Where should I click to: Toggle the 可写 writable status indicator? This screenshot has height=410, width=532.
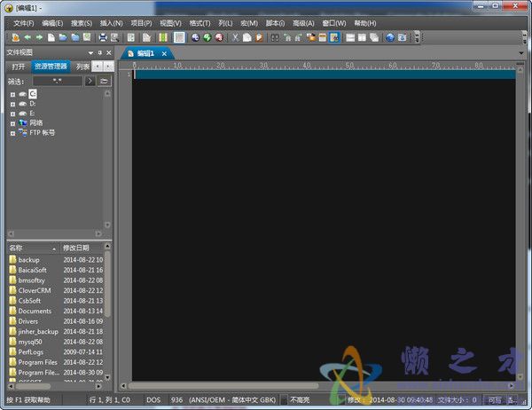494,400
